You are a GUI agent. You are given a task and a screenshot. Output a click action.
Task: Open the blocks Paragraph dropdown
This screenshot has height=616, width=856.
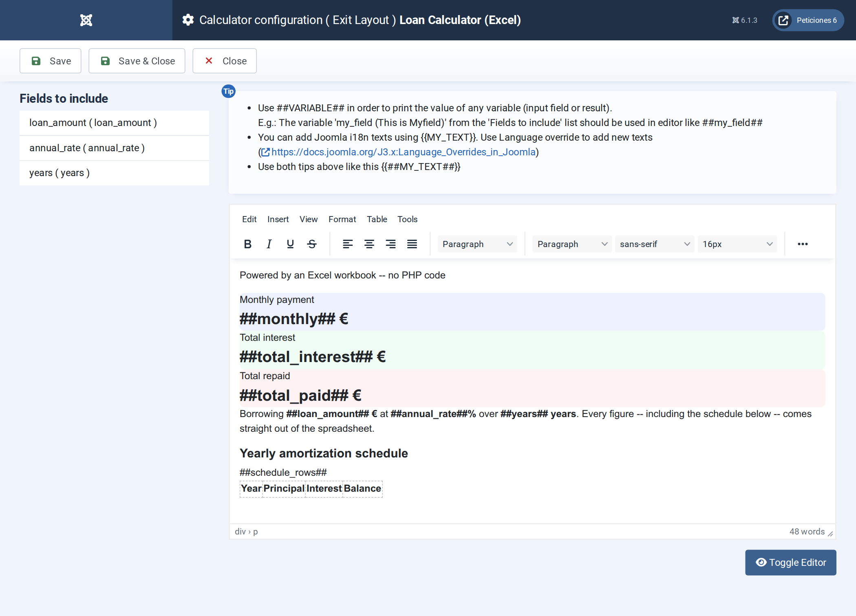click(x=477, y=244)
